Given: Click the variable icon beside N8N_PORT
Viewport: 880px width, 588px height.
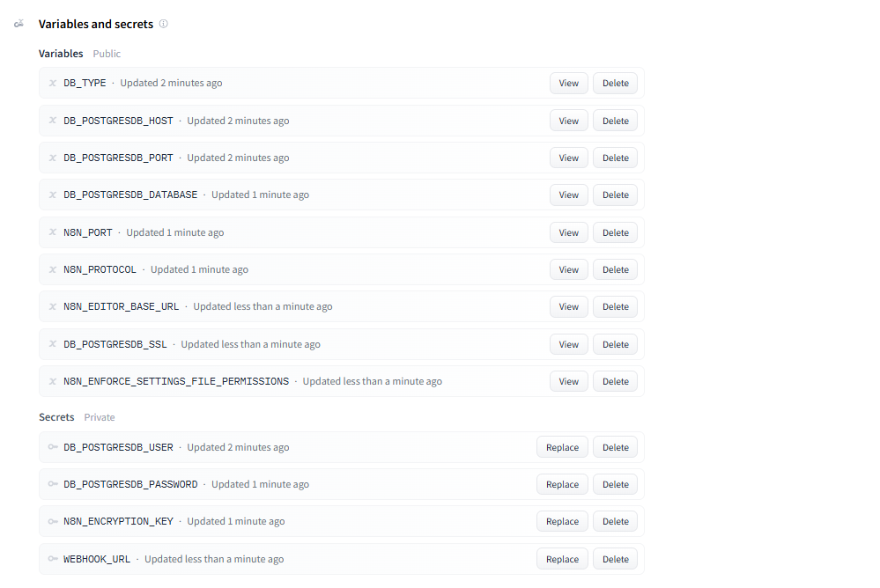Looking at the screenshot, I should [52, 232].
